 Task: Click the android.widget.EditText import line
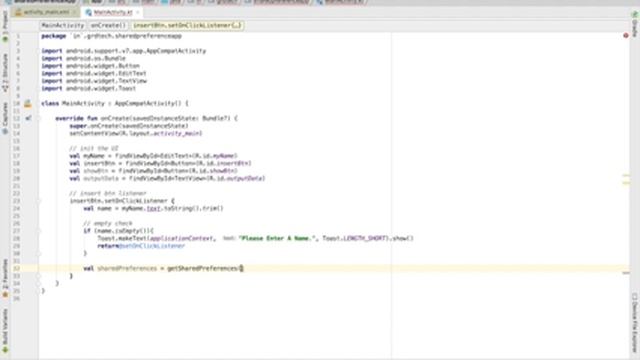[x=94, y=73]
